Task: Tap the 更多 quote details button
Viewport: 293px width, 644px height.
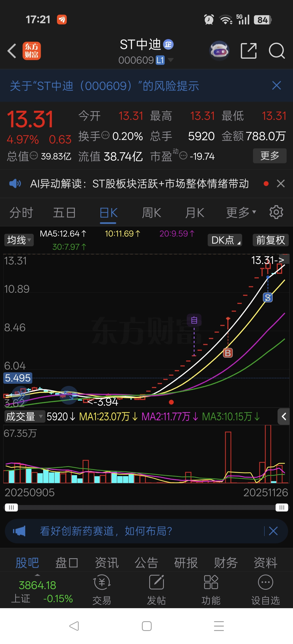Action: 270,156
